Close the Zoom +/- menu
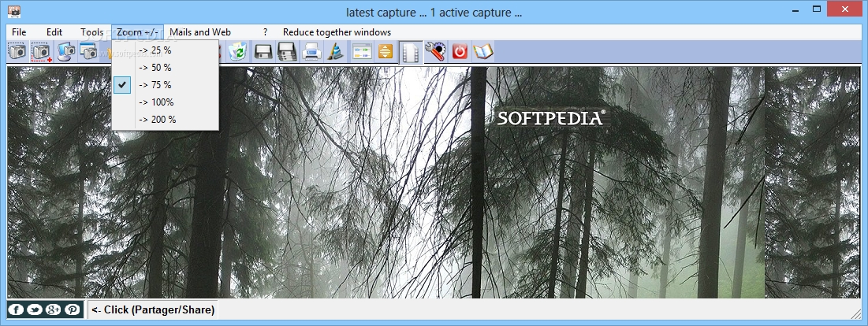 [x=138, y=32]
